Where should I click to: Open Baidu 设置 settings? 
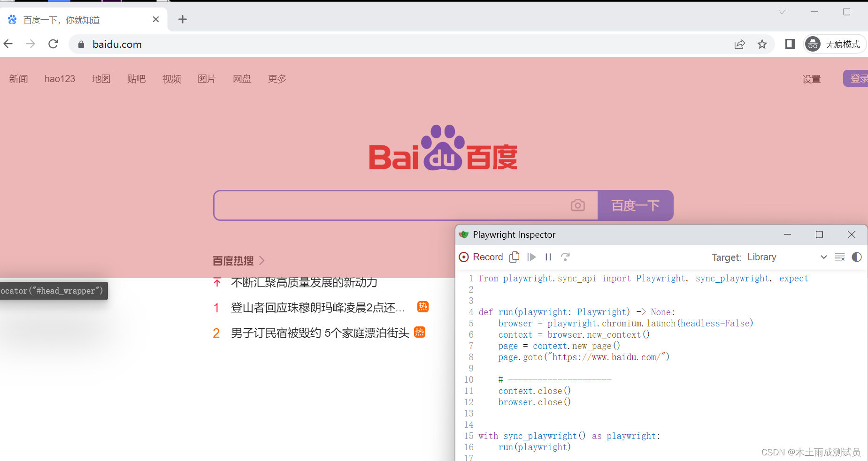coord(812,79)
